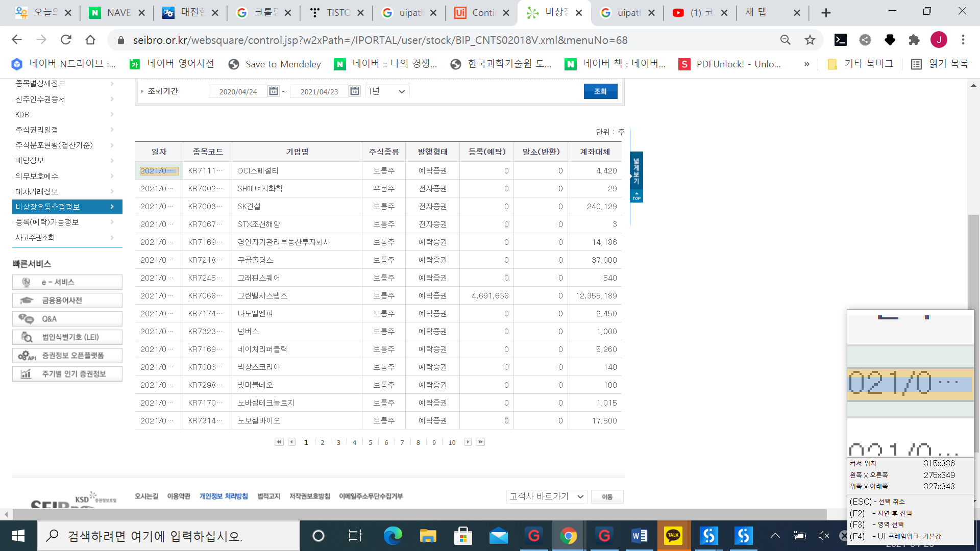Reload the current page
Image resolution: width=980 pixels, height=551 pixels.
pyautogui.click(x=66, y=40)
